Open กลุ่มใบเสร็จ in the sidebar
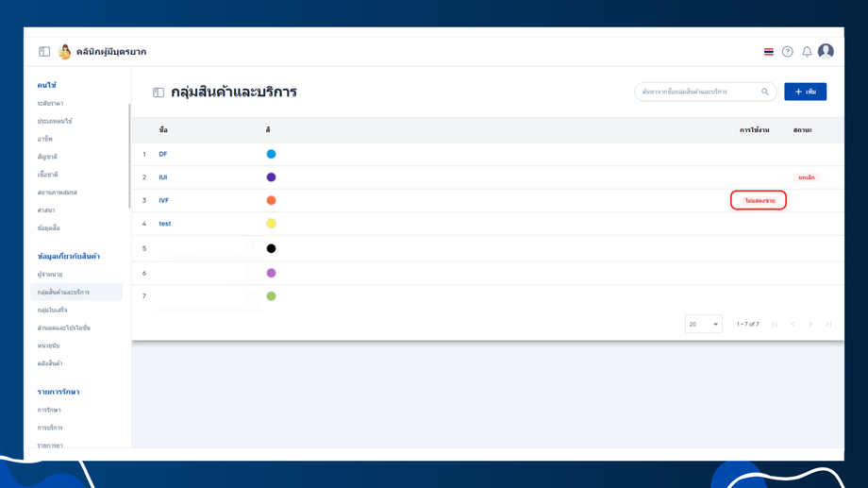The image size is (868, 488). [52, 310]
